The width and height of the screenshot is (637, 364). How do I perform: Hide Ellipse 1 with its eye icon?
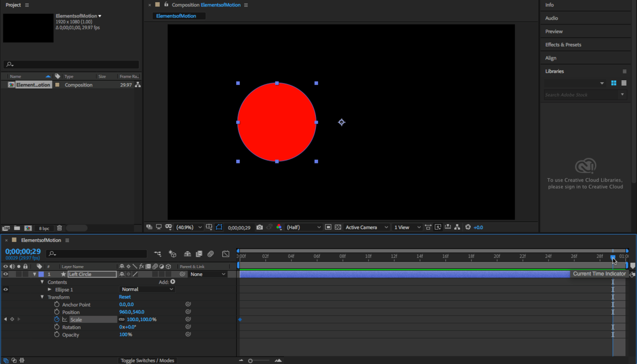(x=6, y=290)
